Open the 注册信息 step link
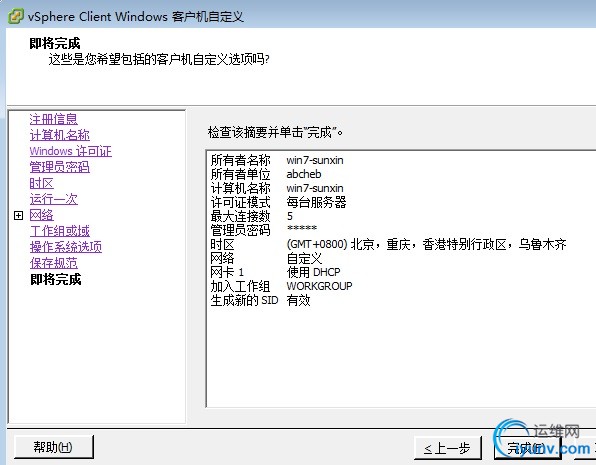Image resolution: width=596 pixels, height=465 pixels. pos(54,119)
